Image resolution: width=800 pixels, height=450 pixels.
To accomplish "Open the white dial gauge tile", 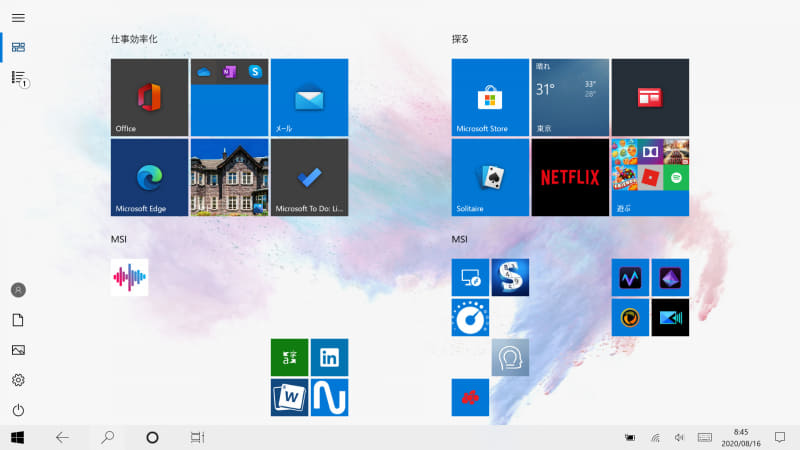I will 470,317.
